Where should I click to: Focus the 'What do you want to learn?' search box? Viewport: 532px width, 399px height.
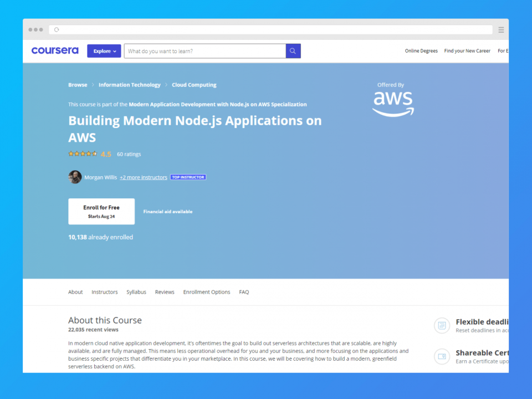pyautogui.click(x=205, y=51)
